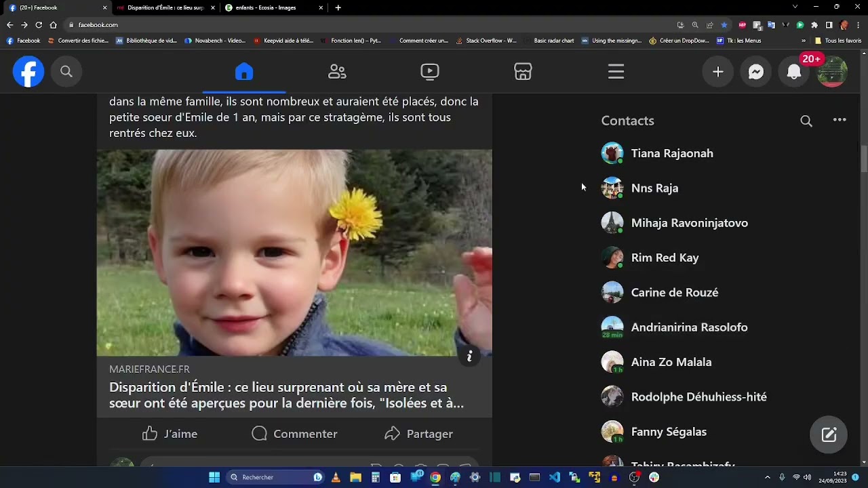Screen dimensions: 868x488
Task: Click the Partager share button
Action: tap(418, 434)
